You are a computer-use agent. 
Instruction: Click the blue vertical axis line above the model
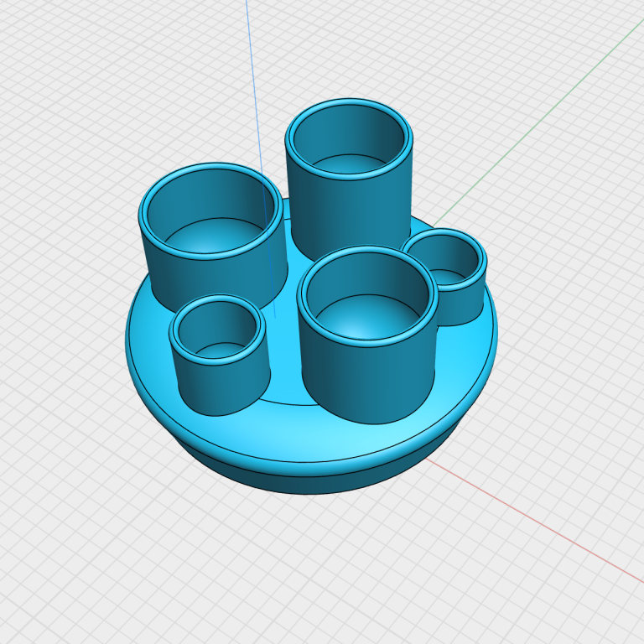tap(251, 50)
